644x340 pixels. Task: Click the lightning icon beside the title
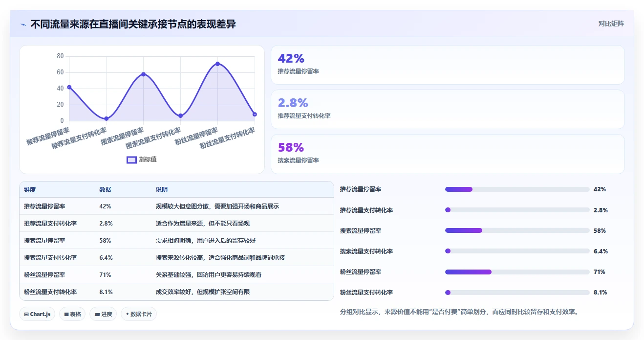tap(23, 24)
